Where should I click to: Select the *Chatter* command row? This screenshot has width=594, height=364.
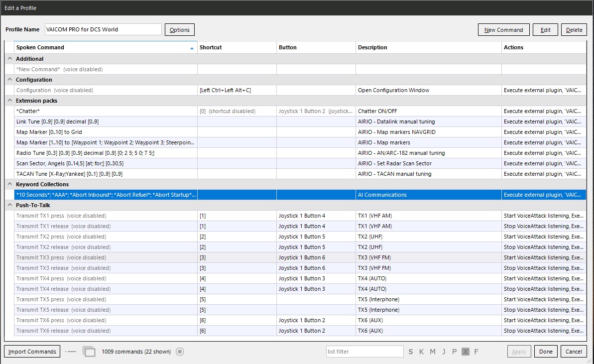pyautogui.click(x=300, y=111)
